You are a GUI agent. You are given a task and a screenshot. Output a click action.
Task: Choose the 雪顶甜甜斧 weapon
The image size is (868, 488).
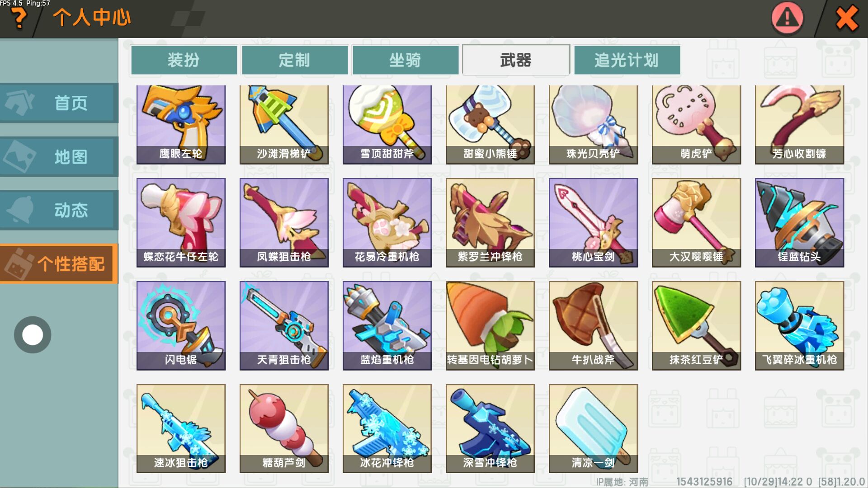(387, 124)
